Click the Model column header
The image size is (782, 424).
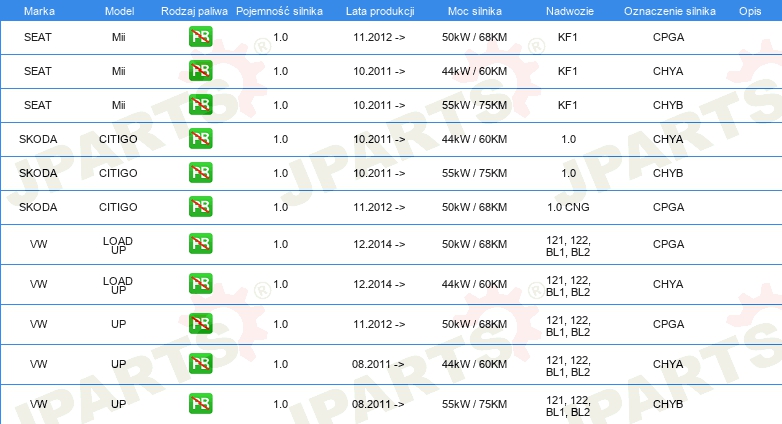tap(119, 11)
